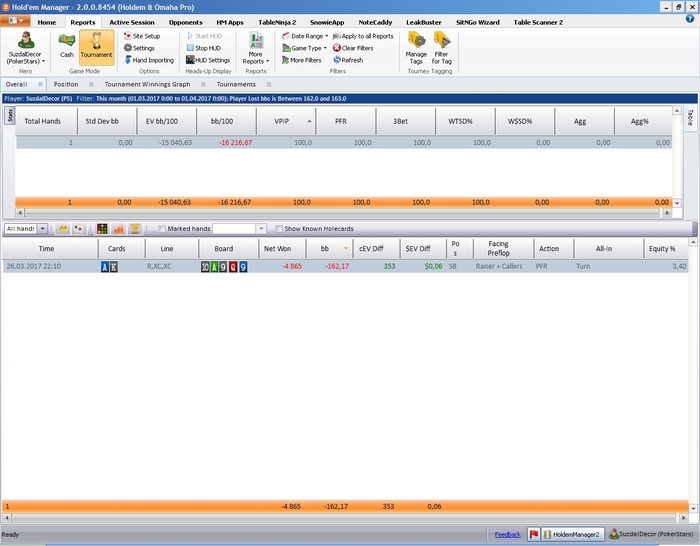Open the SnowieApp tab
Image resolution: width=700 pixels, height=546 pixels.
click(327, 22)
